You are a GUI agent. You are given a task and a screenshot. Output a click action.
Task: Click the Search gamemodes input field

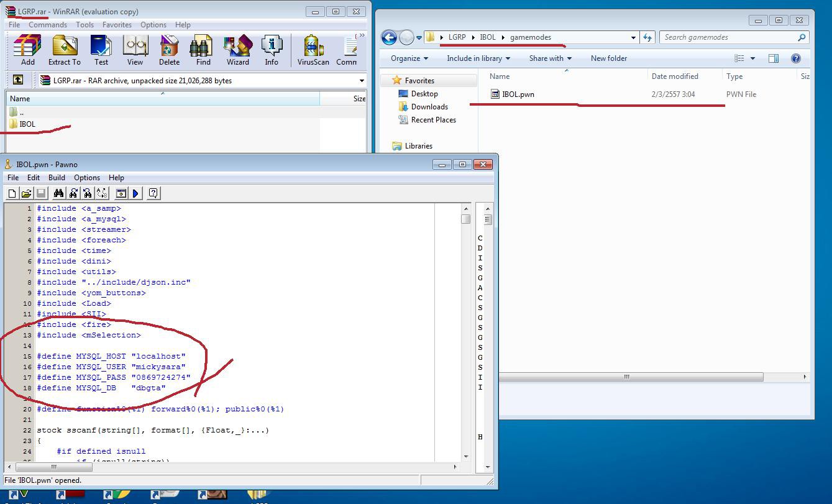tap(734, 37)
